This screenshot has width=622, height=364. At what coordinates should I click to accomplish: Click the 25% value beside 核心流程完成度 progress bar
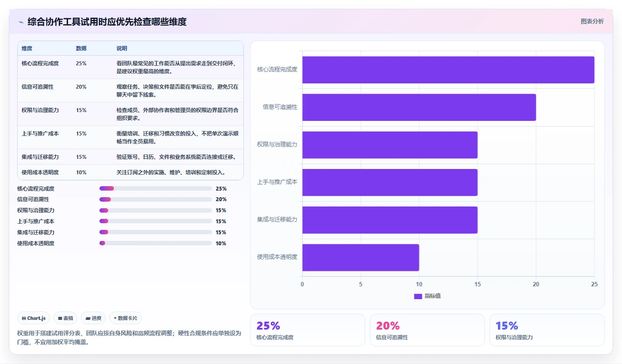point(221,188)
